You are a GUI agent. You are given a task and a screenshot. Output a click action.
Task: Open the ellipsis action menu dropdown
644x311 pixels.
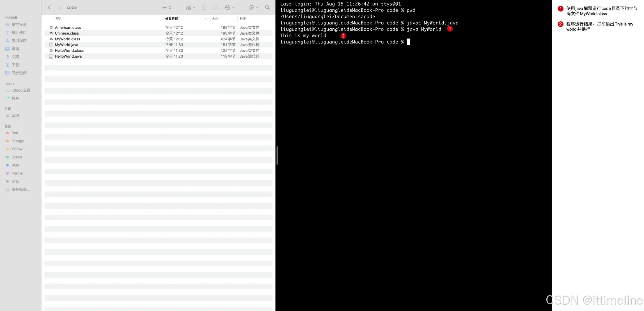click(230, 7)
